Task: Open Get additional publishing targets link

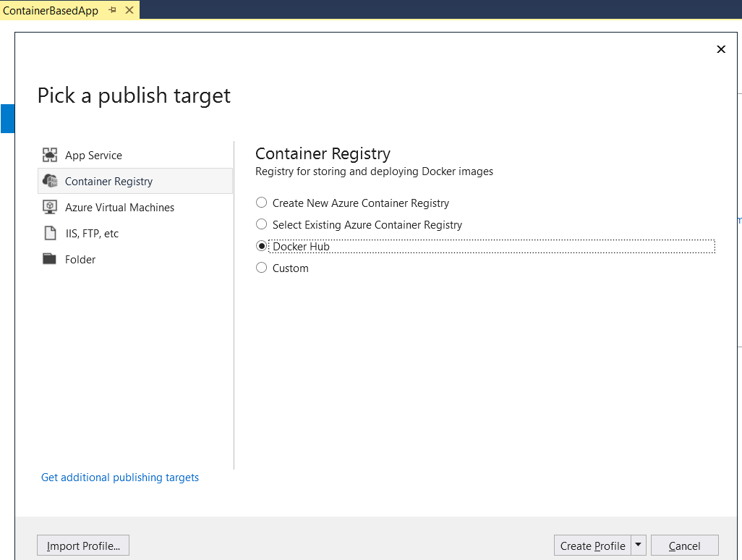Action: [x=120, y=478]
